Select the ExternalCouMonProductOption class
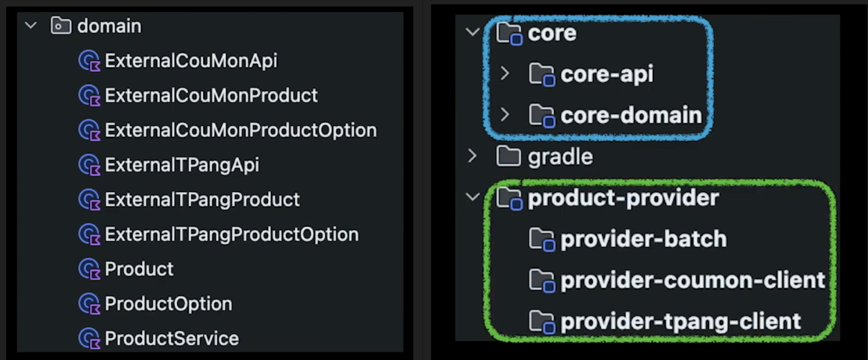 [x=241, y=131]
